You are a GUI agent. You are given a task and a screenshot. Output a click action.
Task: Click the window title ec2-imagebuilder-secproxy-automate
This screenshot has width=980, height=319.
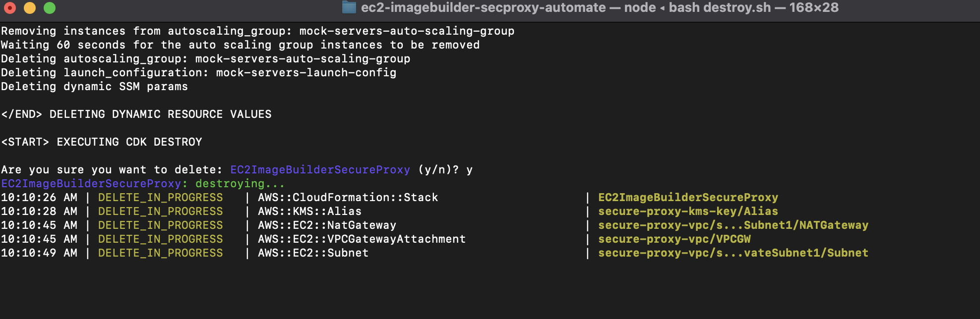tap(484, 7)
